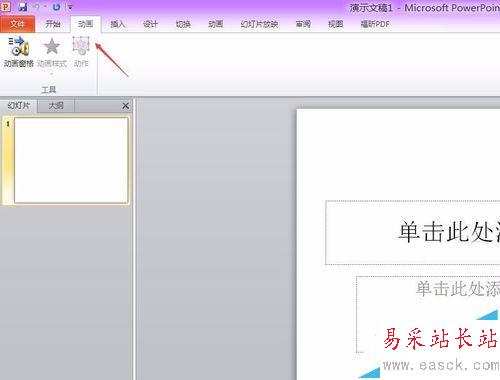Screen dimensions: 500x380
Task: Click the subtitle placeholder on the slide
Action: click(428, 314)
